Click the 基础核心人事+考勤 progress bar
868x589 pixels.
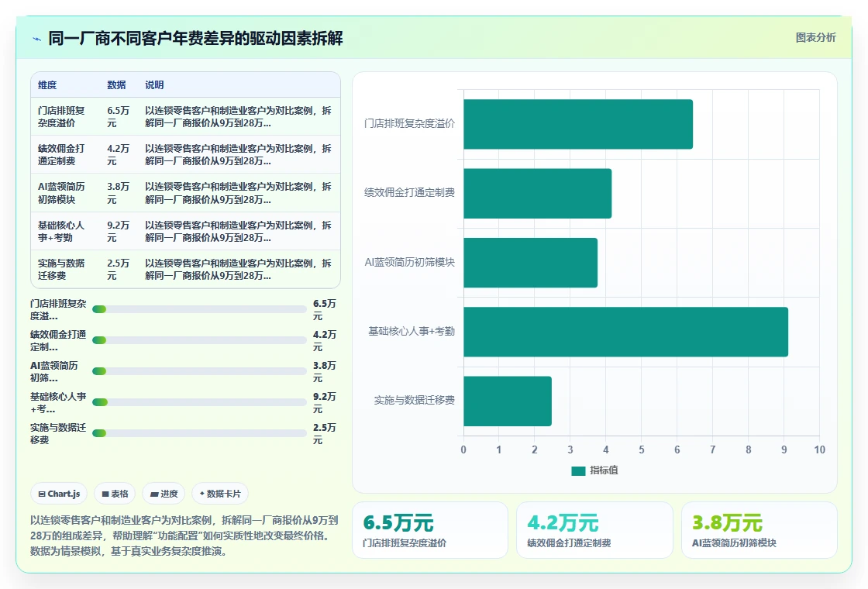(199, 402)
